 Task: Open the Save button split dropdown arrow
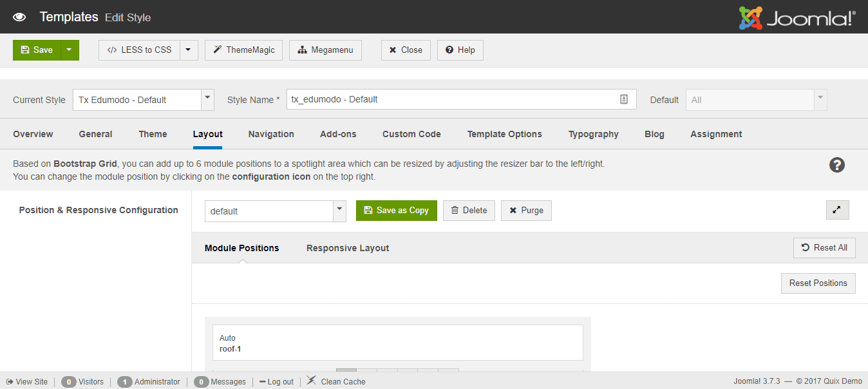click(x=68, y=50)
